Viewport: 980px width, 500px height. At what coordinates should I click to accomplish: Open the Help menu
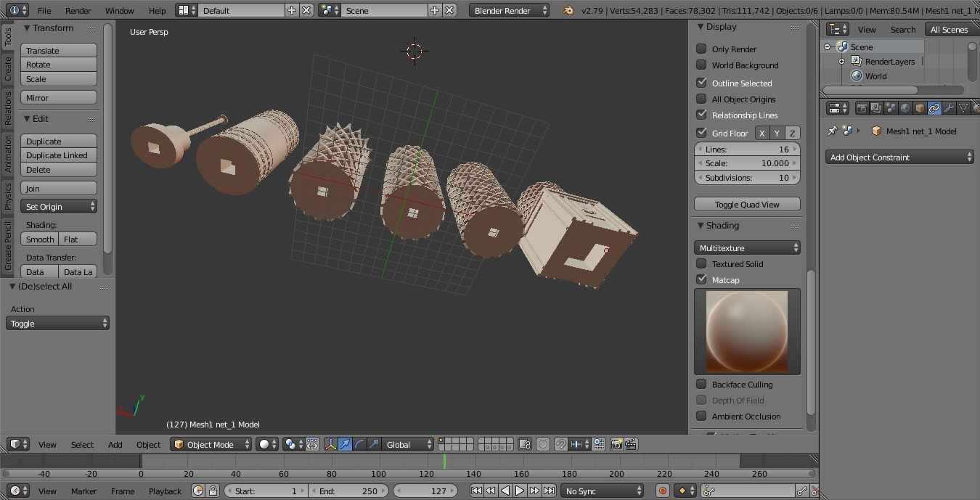(x=157, y=10)
